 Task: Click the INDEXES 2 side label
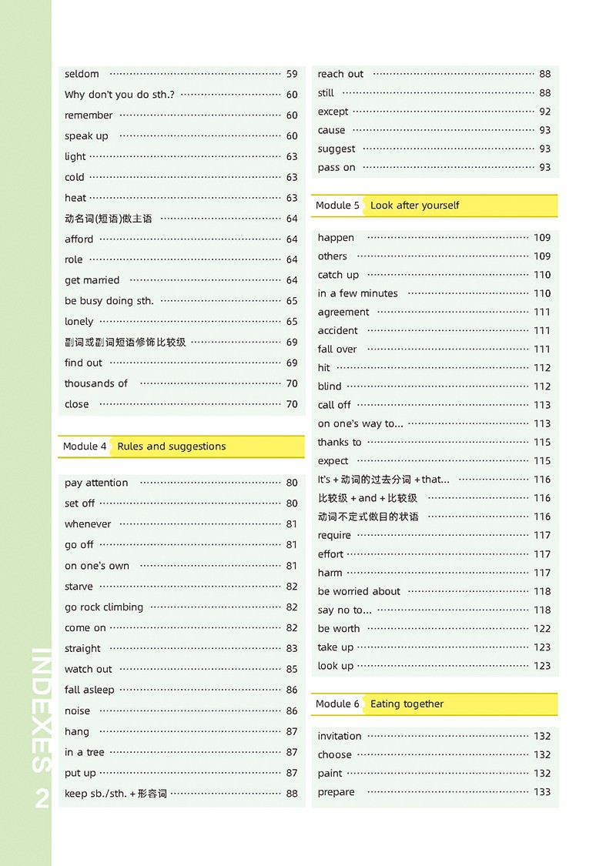(42, 727)
